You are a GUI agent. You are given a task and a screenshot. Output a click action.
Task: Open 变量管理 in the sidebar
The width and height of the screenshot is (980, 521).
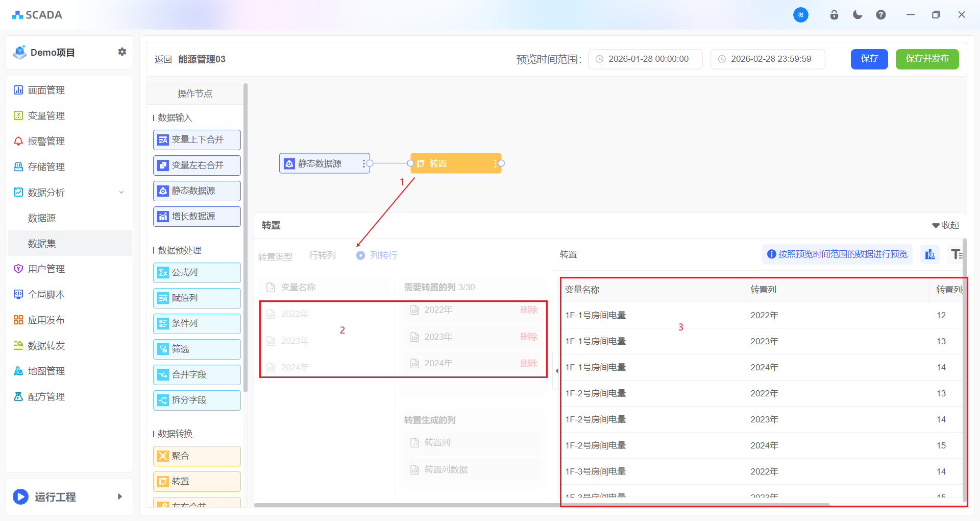coord(46,116)
